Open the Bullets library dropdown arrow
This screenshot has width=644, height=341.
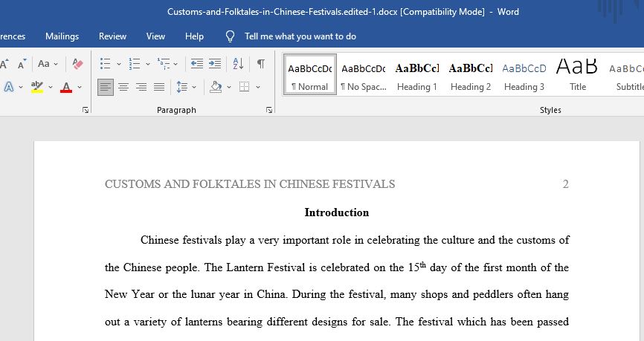tap(119, 64)
